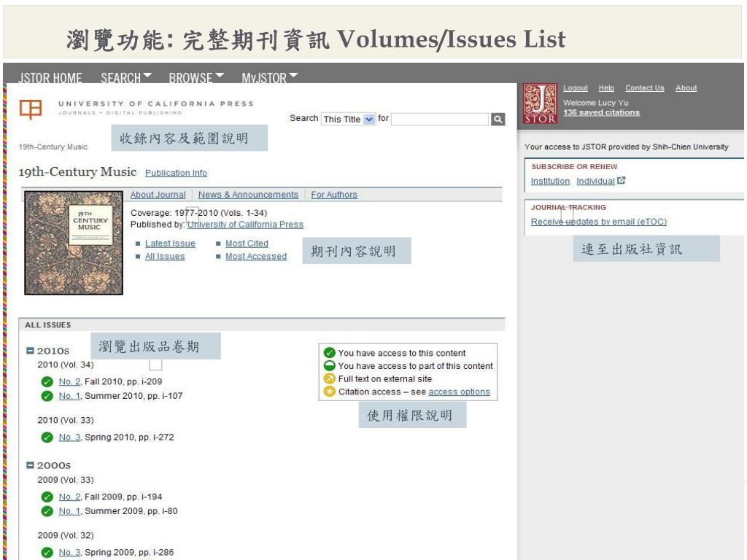The image size is (747, 560).
Task: Open No. 2, Fall 2009 issue
Action: [x=69, y=497]
